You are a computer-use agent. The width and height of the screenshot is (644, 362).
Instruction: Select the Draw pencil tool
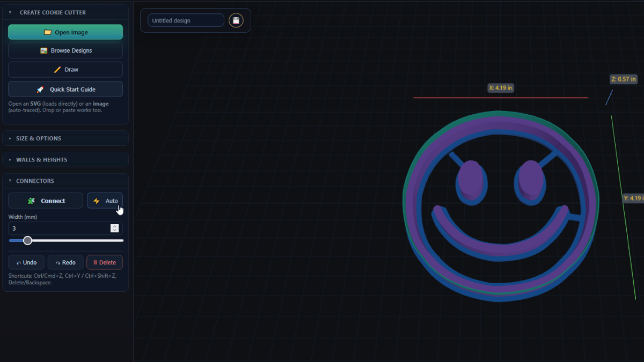(x=65, y=70)
